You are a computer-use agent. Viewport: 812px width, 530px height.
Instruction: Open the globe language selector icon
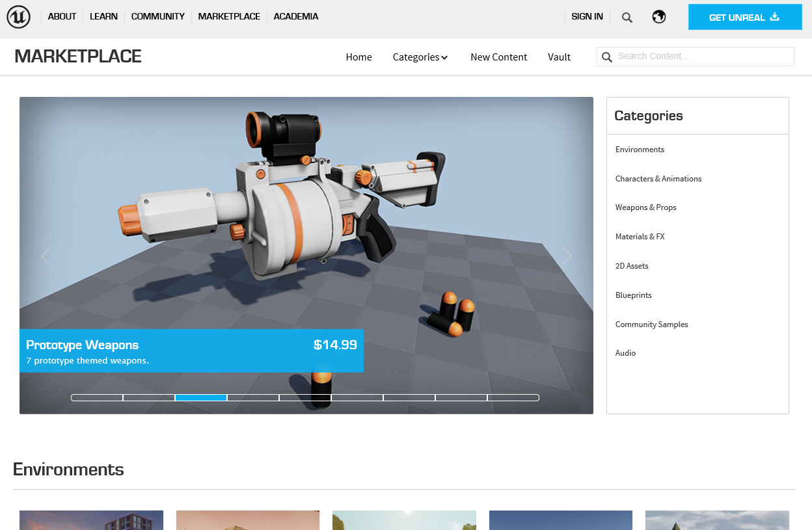click(x=659, y=17)
